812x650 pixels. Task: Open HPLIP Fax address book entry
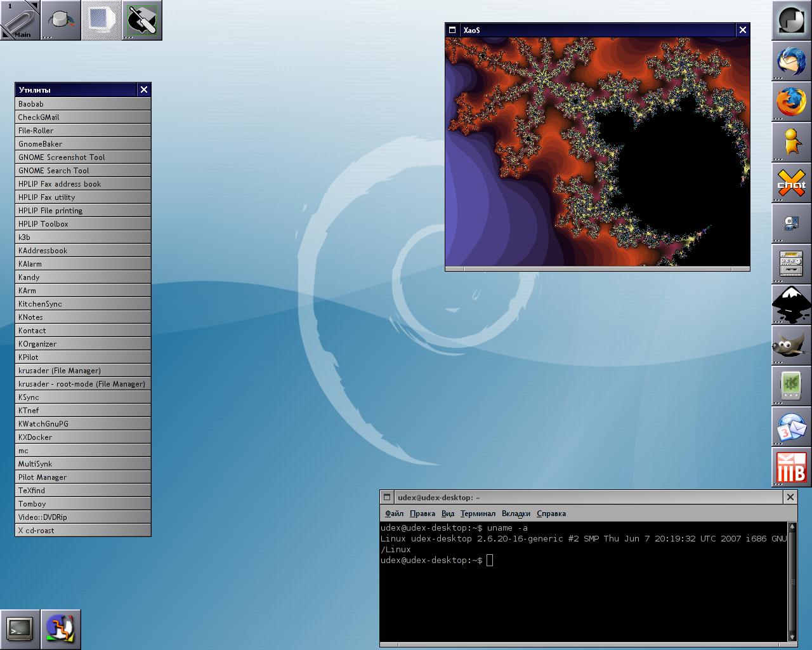click(83, 183)
